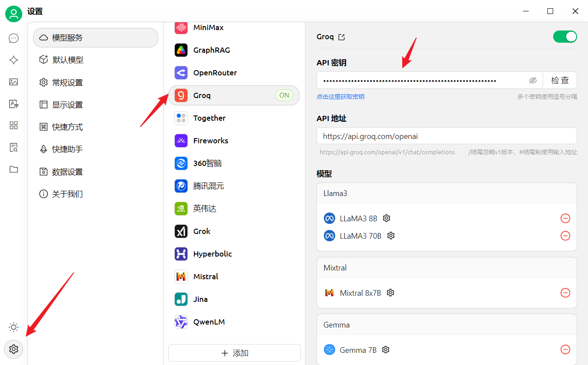Click the 检查 API key button
This screenshot has height=365, width=588.
click(x=560, y=81)
